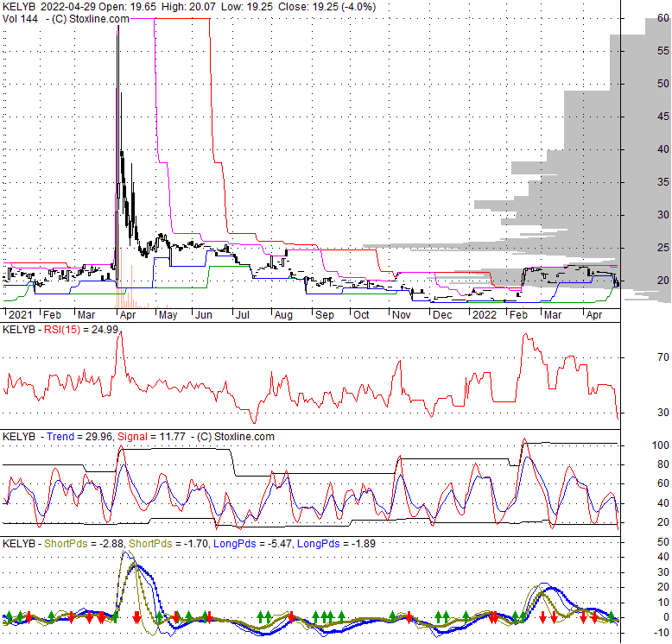Click the Trend value 29.96
Screen dimensions: 672x644
point(98,437)
